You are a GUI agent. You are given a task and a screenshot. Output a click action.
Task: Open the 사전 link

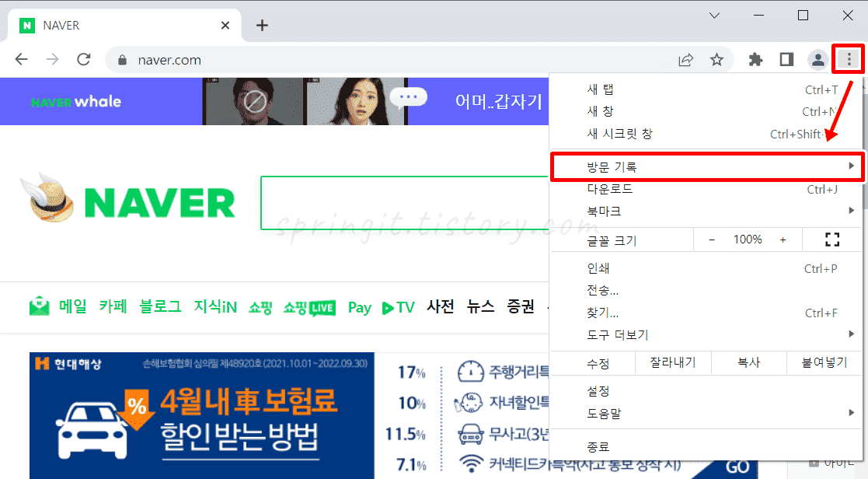(441, 306)
